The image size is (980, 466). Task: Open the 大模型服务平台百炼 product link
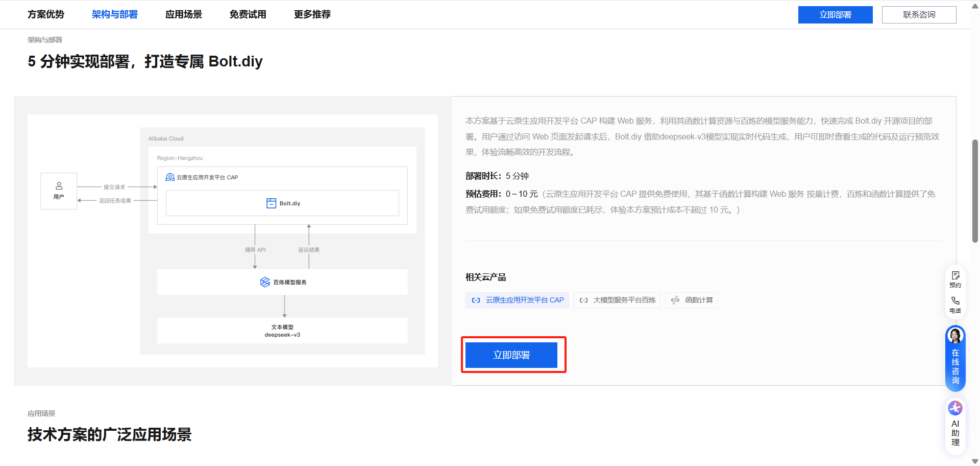(x=617, y=300)
